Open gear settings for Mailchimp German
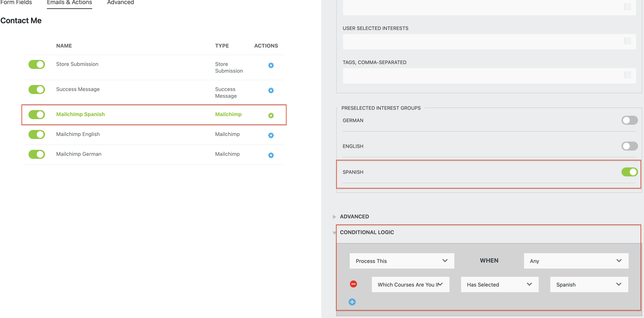The width and height of the screenshot is (644, 318). (271, 155)
